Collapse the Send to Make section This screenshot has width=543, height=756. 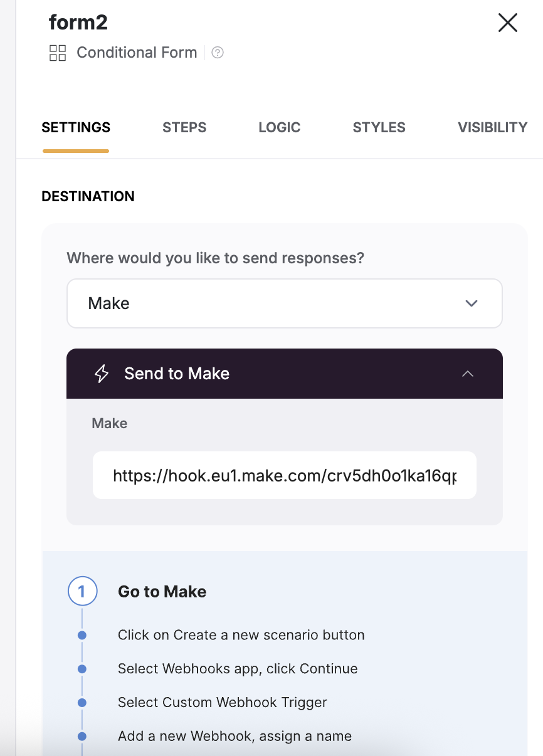[x=468, y=374]
